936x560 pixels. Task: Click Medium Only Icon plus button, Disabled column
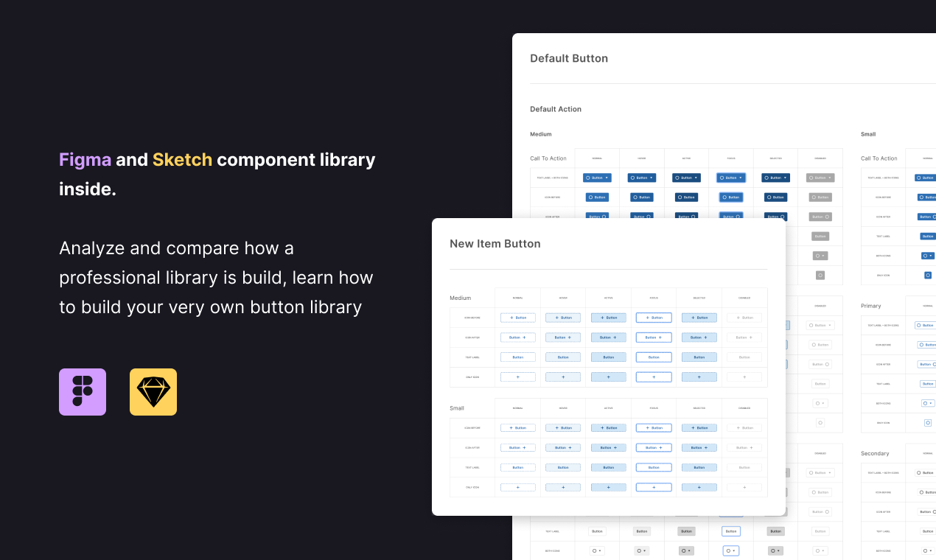744,377
